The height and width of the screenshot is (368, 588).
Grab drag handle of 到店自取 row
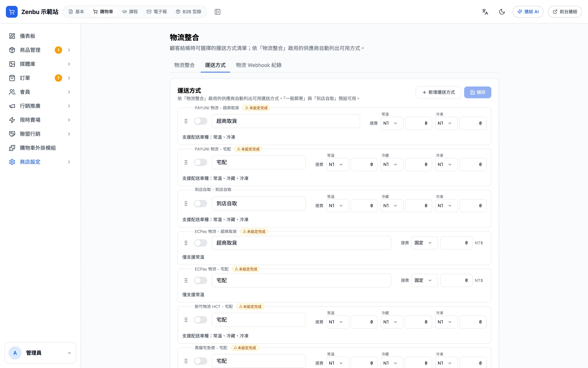tap(186, 204)
